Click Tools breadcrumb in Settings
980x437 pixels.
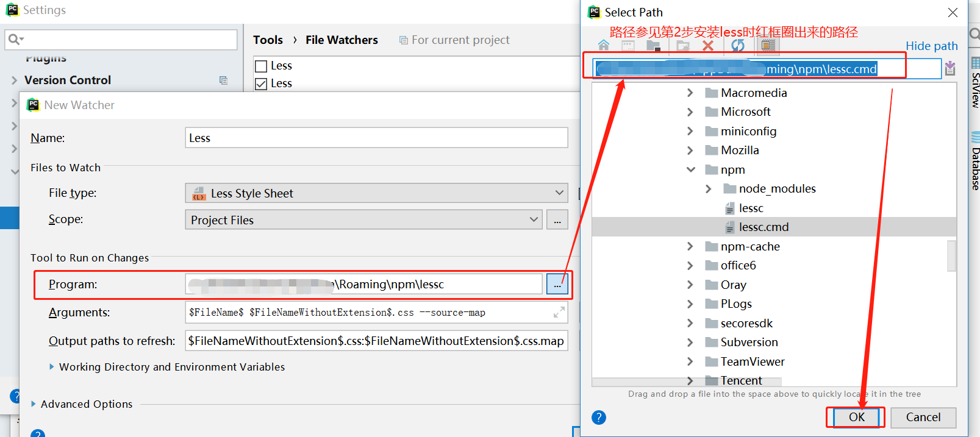pyautogui.click(x=268, y=40)
